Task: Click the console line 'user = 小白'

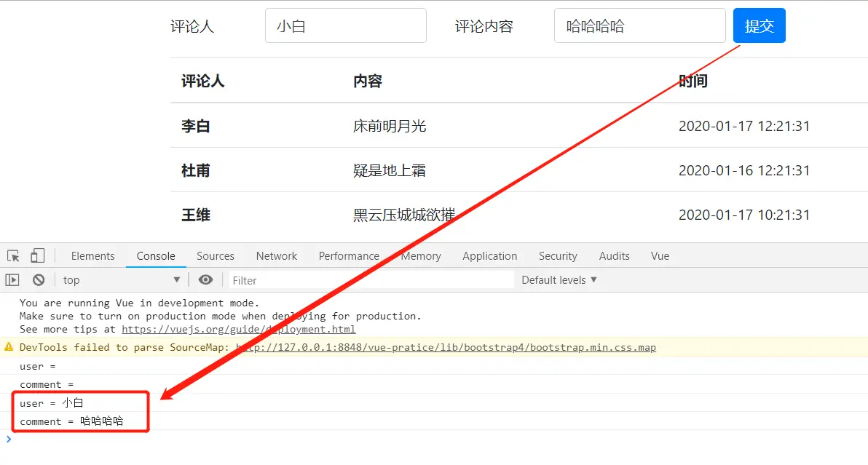Action: pos(52,403)
